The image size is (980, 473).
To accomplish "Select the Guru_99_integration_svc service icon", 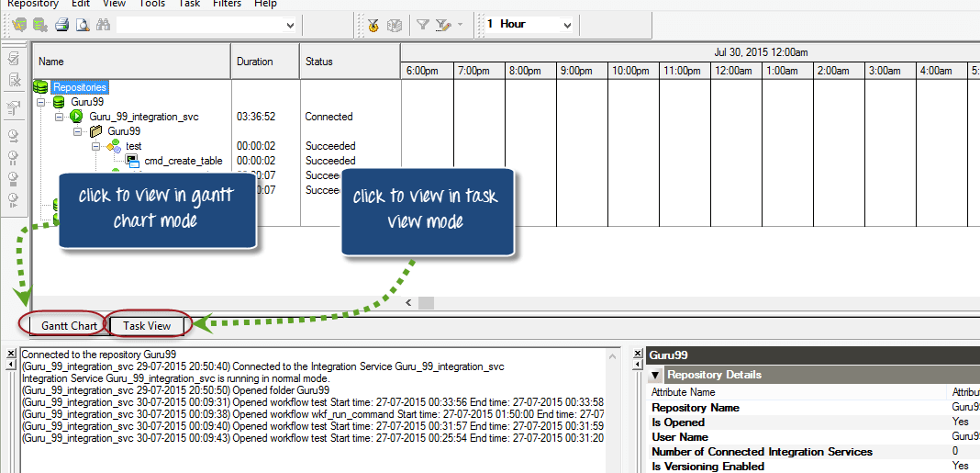I will (x=76, y=117).
